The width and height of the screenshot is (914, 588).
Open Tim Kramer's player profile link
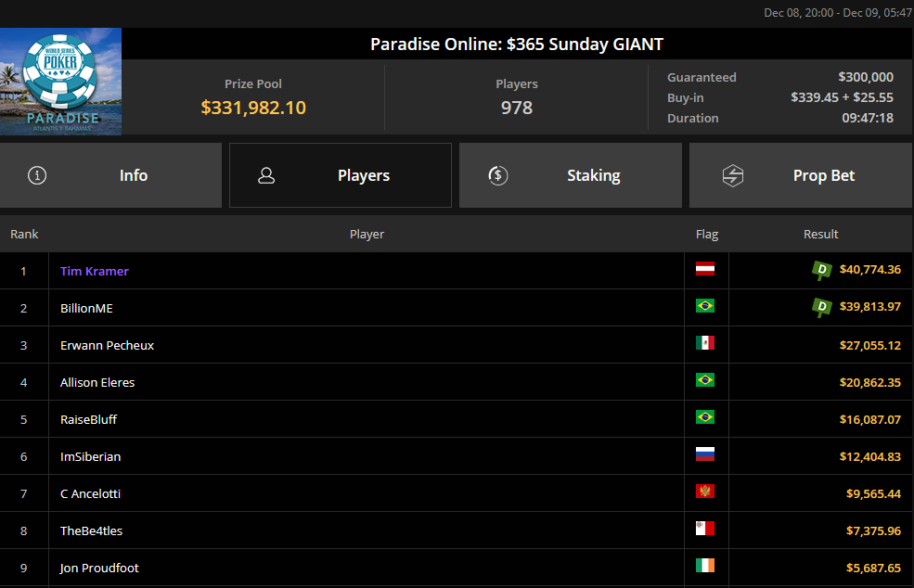coord(95,271)
